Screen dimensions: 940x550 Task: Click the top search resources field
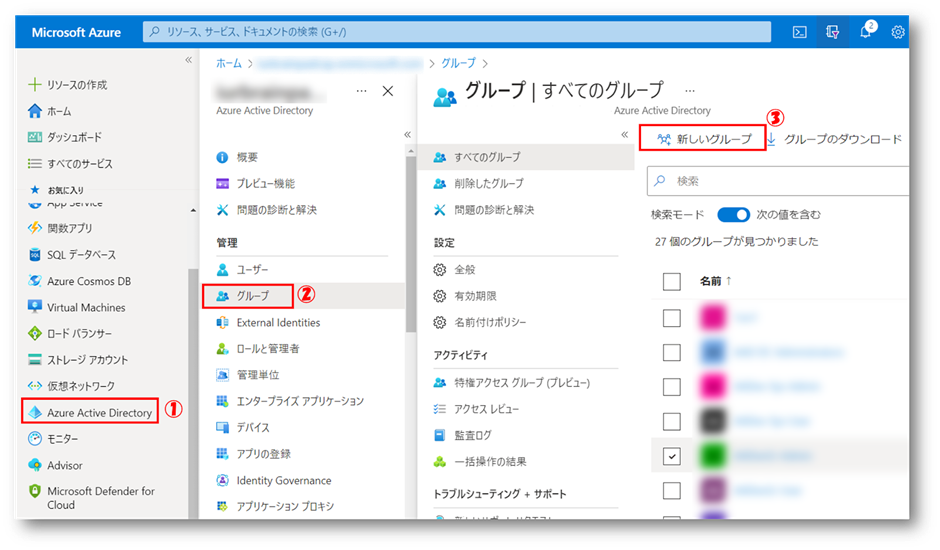[457, 32]
